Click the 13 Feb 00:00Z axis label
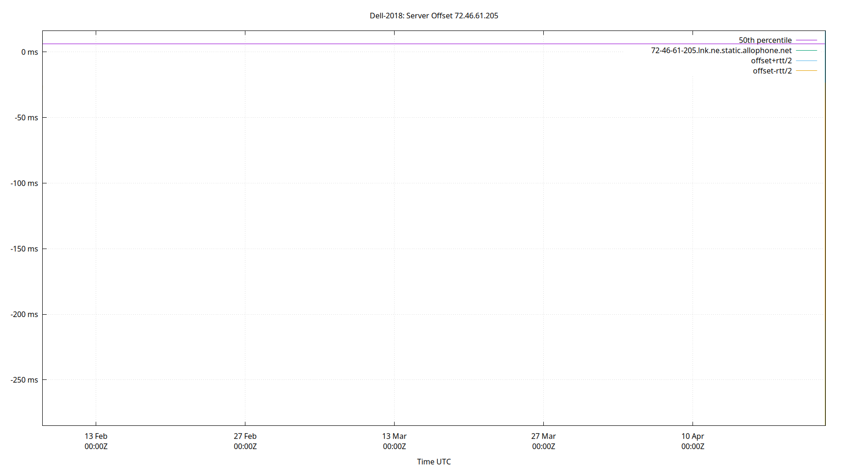The image size is (868, 469). click(x=96, y=441)
